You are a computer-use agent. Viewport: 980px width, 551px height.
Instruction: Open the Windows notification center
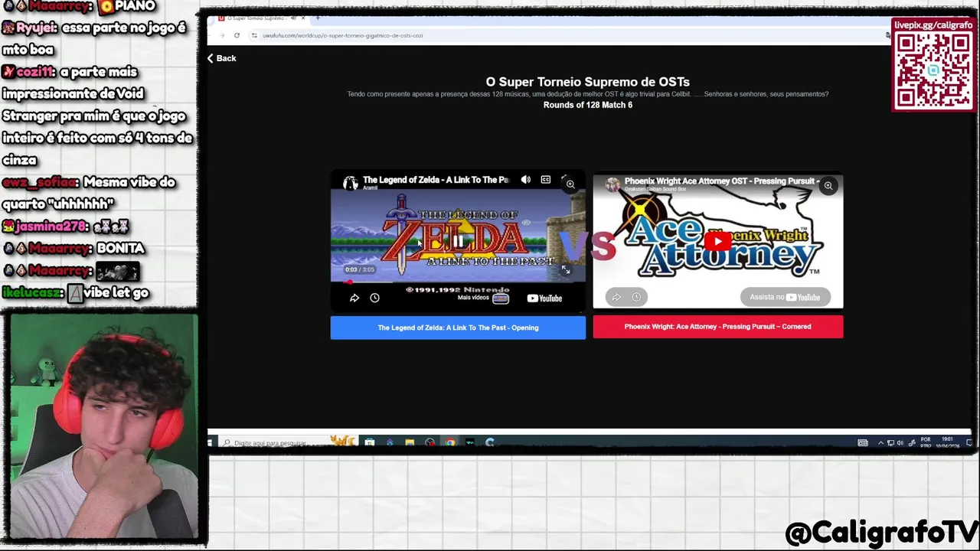(968, 442)
